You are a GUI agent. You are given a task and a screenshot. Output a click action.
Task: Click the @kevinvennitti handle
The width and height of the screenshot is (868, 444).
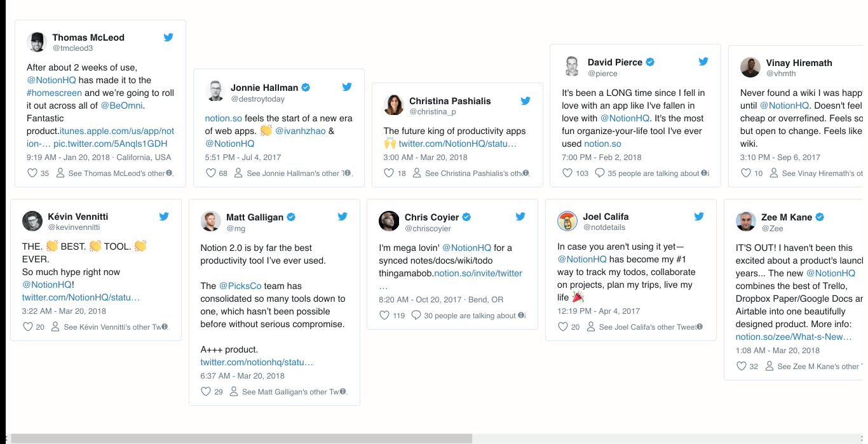point(74,227)
